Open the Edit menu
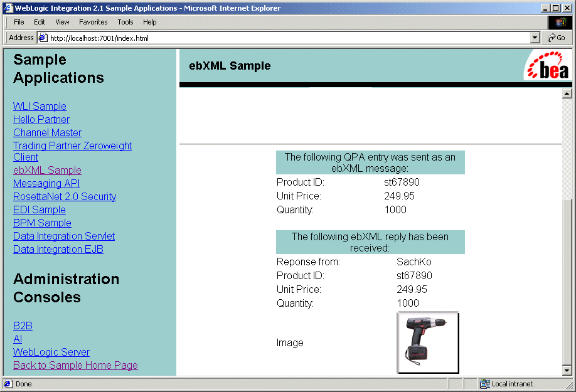576x392 pixels. click(x=40, y=22)
